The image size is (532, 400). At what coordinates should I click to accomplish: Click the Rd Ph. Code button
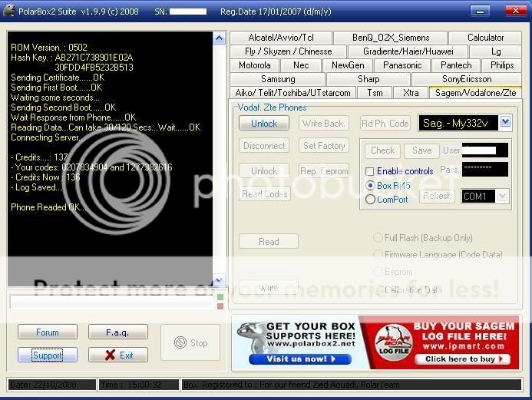(x=385, y=123)
